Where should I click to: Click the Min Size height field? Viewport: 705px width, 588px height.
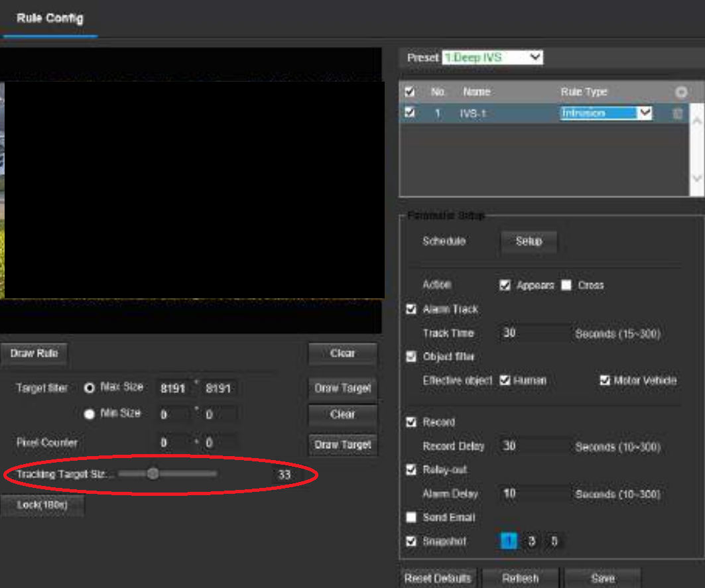tap(220, 414)
